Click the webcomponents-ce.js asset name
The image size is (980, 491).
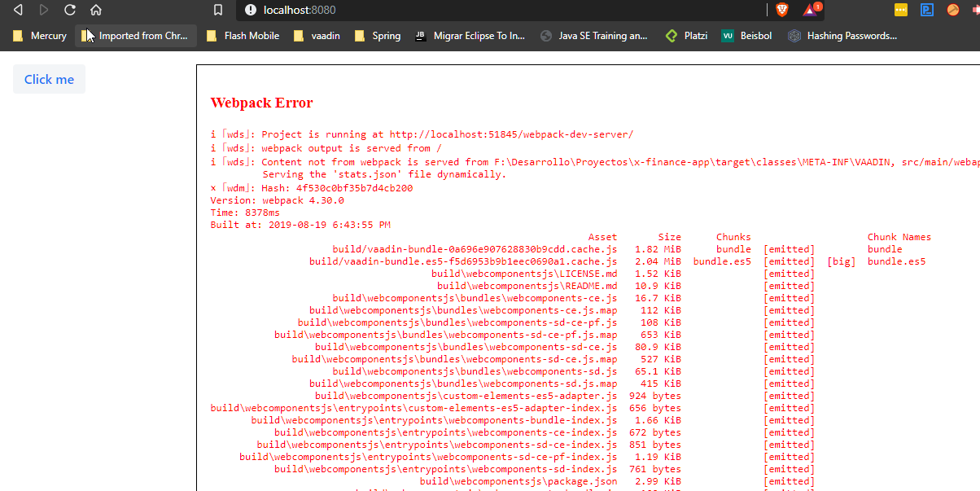[475, 298]
